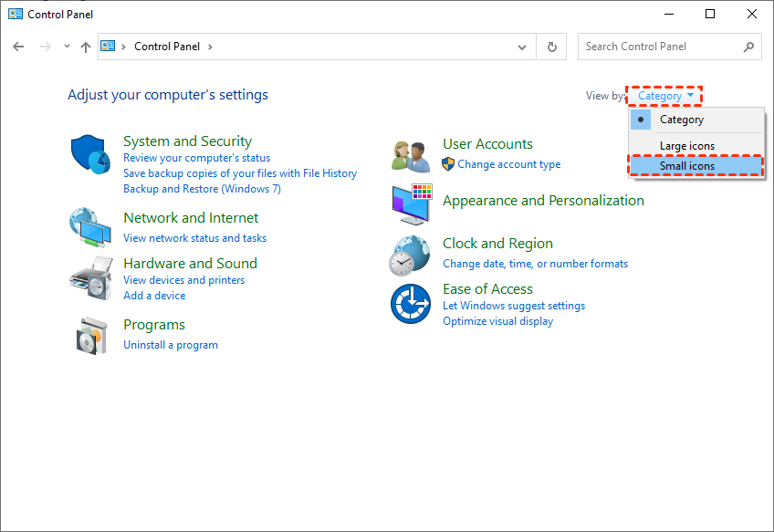Open View network status and tasks
774x532 pixels.
click(194, 238)
